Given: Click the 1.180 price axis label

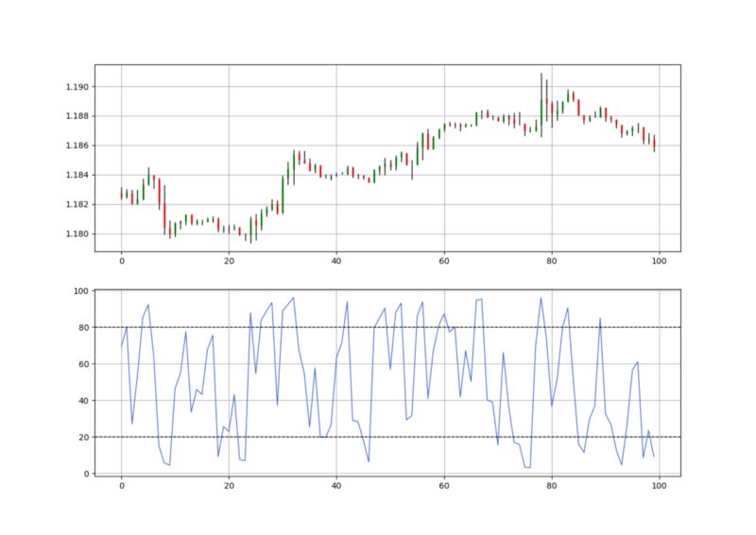Looking at the screenshot, I should pos(77,234).
